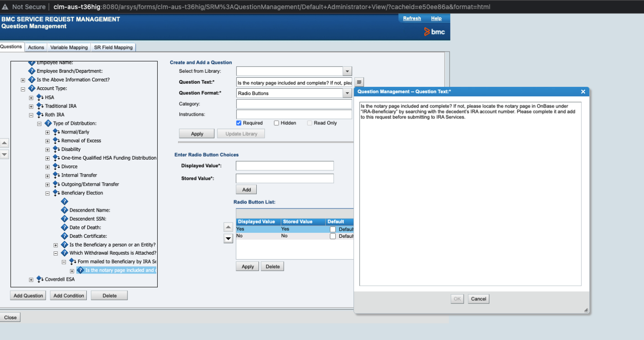Click Delete below Radio Button List
644x340 pixels.
point(273,266)
